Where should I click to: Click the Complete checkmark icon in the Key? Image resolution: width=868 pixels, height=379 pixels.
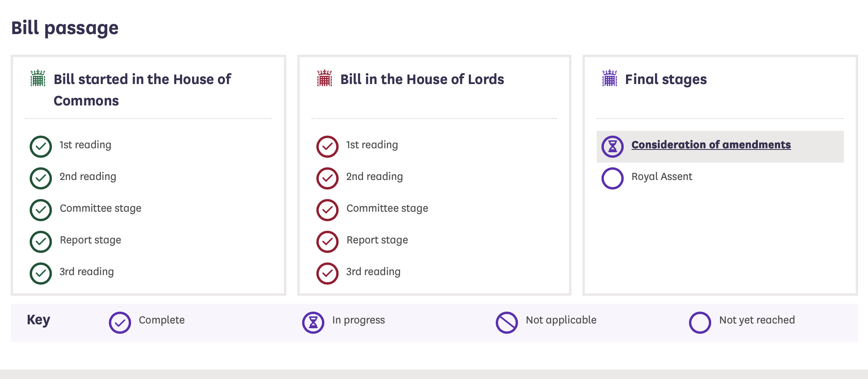click(120, 323)
